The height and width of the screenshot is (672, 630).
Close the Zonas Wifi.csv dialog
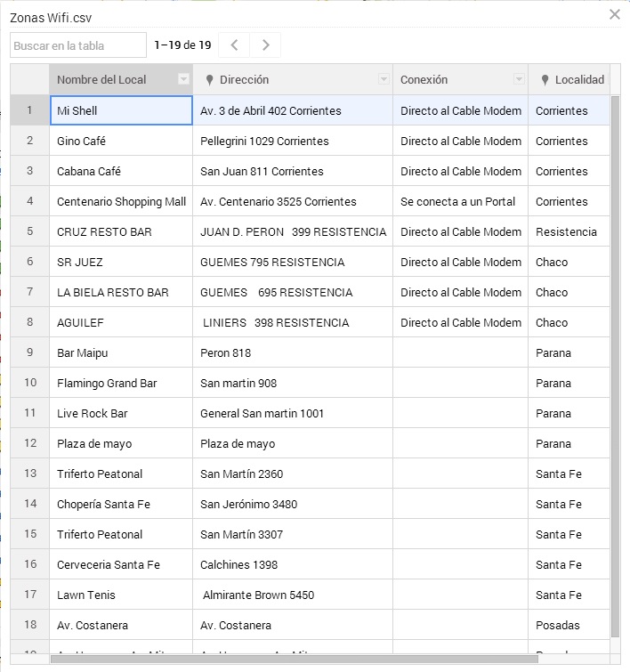614,14
